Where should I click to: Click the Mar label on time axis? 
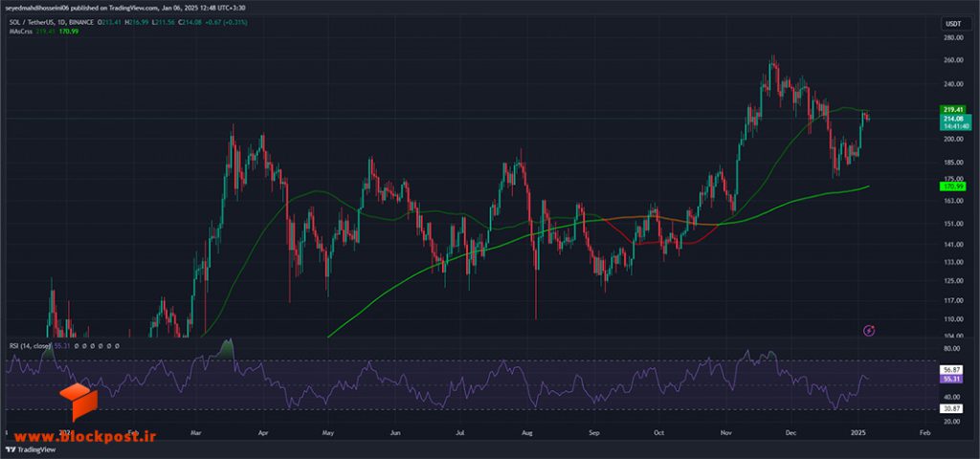pos(197,432)
